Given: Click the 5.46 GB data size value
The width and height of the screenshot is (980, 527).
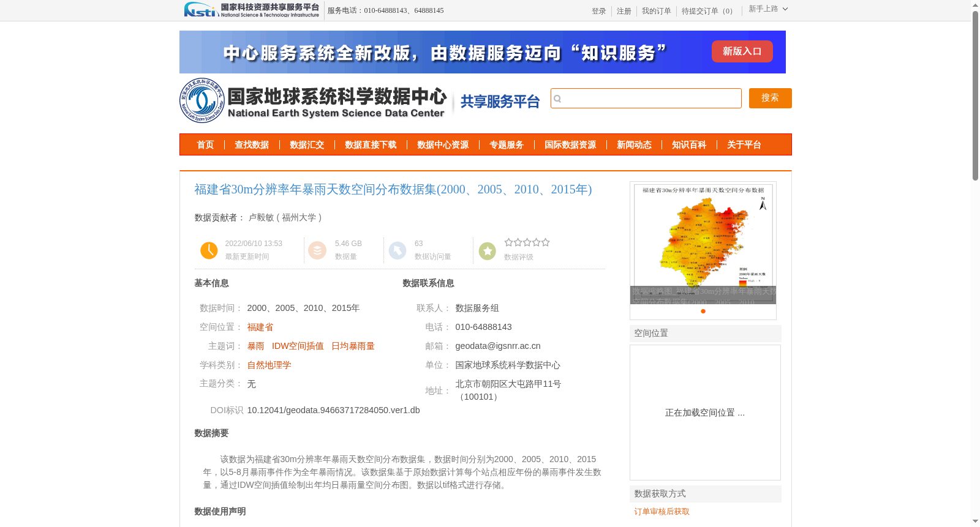Looking at the screenshot, I should coord(349,244).
